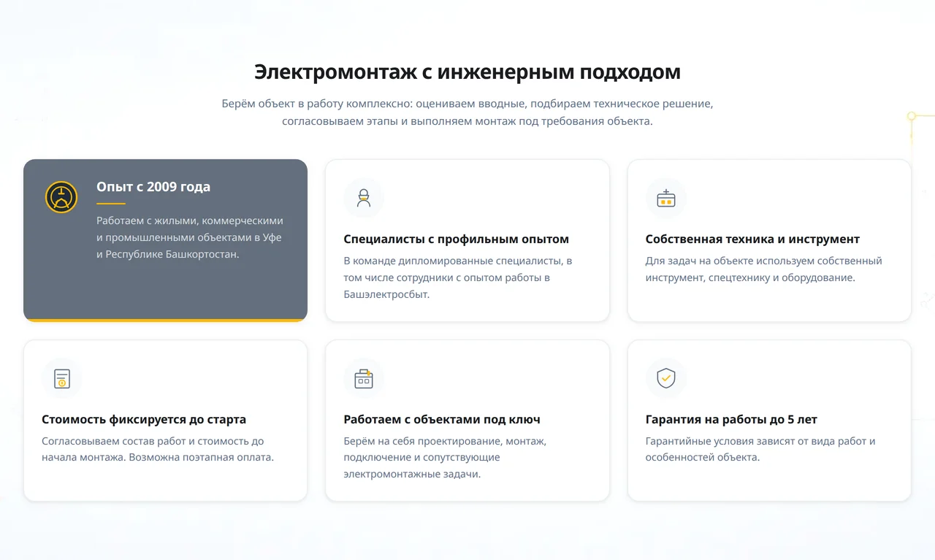Click the title 'Гарантия на работы до 5 лет'
This screenshot has height=560, width=935.
pos(731,420)
